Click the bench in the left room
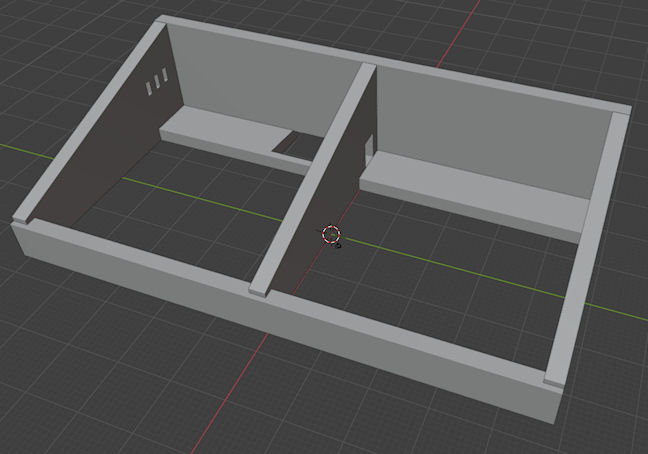Viewport: 648px width, 454px height. (215, 128)
